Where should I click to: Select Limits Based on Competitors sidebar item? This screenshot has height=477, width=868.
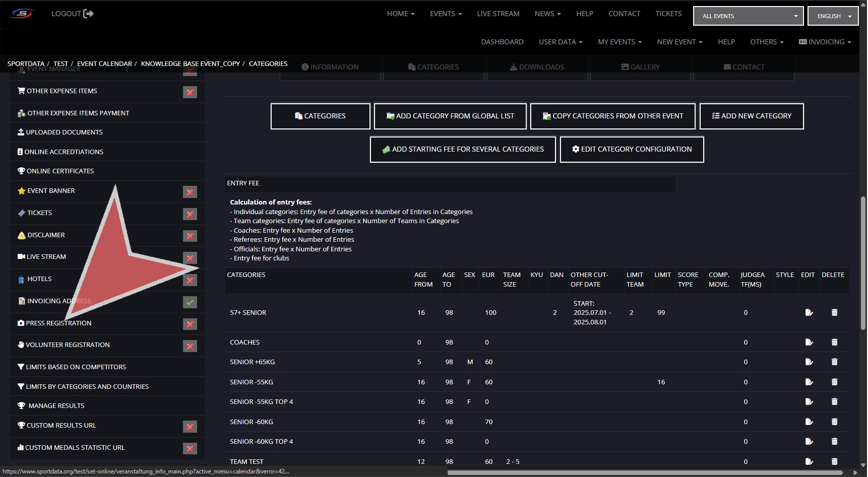point(76,367)
